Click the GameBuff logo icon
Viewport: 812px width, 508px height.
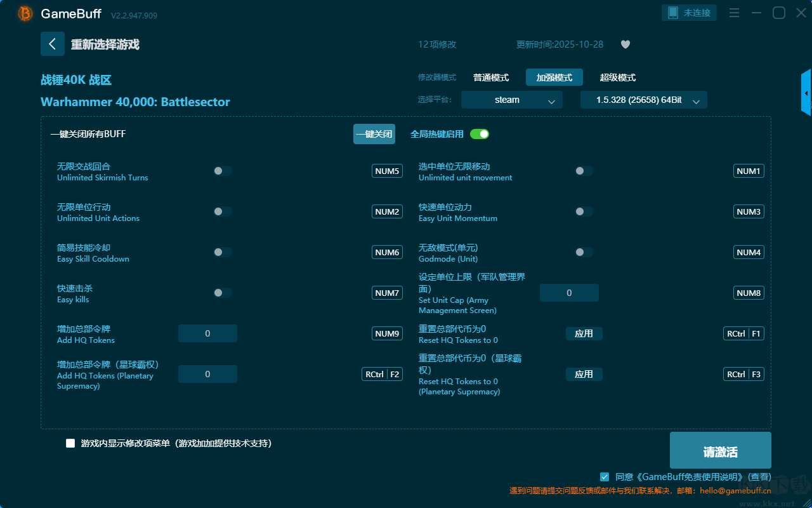(25, 13)
